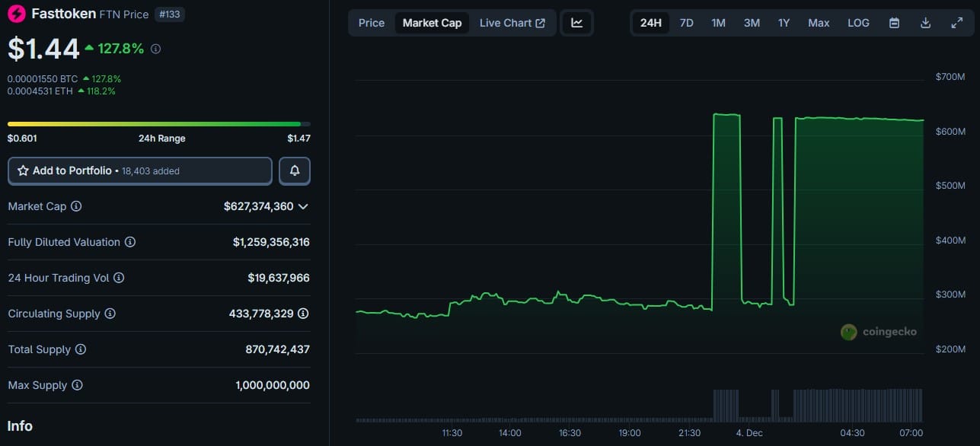
Task: Toggle logarithmic scale with LOG
Action: coord(858,23)
